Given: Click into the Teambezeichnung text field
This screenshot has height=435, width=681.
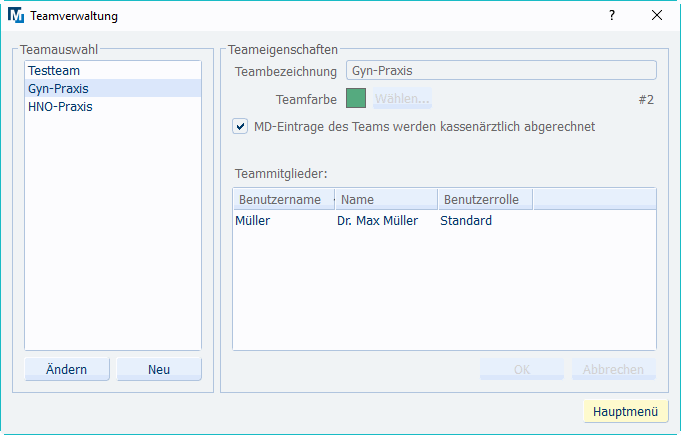Looking at the screenshot, I should [x=500, y=71].
